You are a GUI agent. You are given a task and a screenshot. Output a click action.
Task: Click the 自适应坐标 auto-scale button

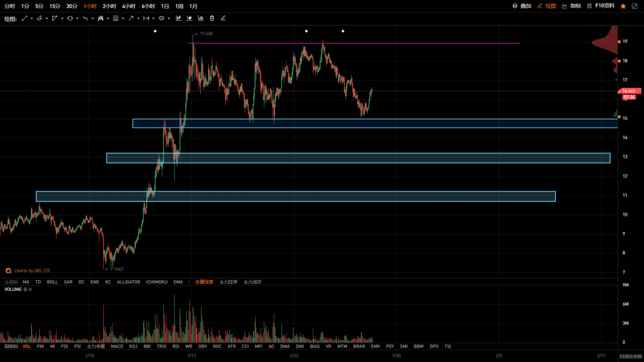coord(631,356)
